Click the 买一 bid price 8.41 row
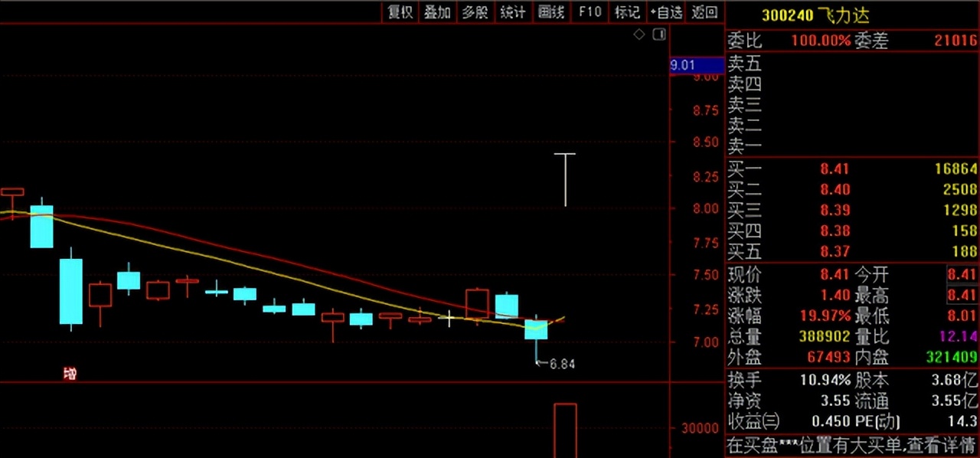 pos(851,168)
